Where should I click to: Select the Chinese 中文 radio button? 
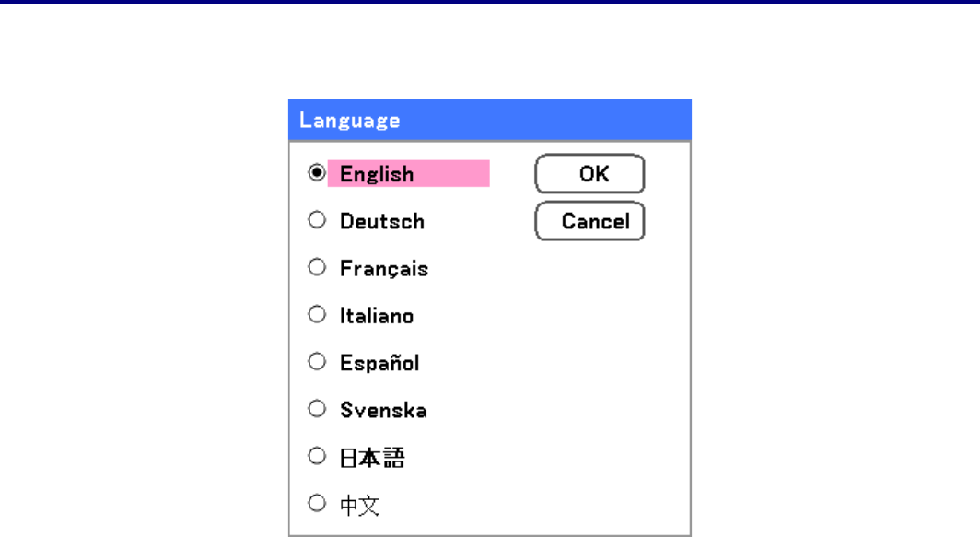coord(317,503)
